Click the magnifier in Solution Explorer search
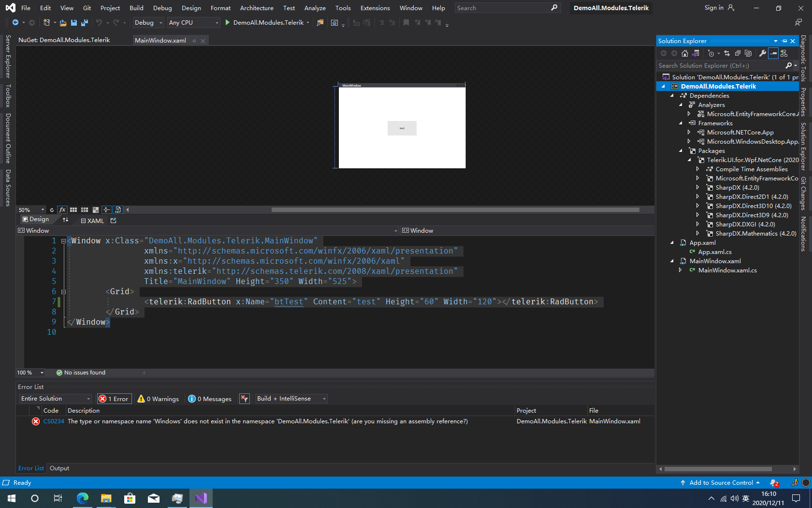The width and height of the screenshot is (812, 508). [789, 65]
